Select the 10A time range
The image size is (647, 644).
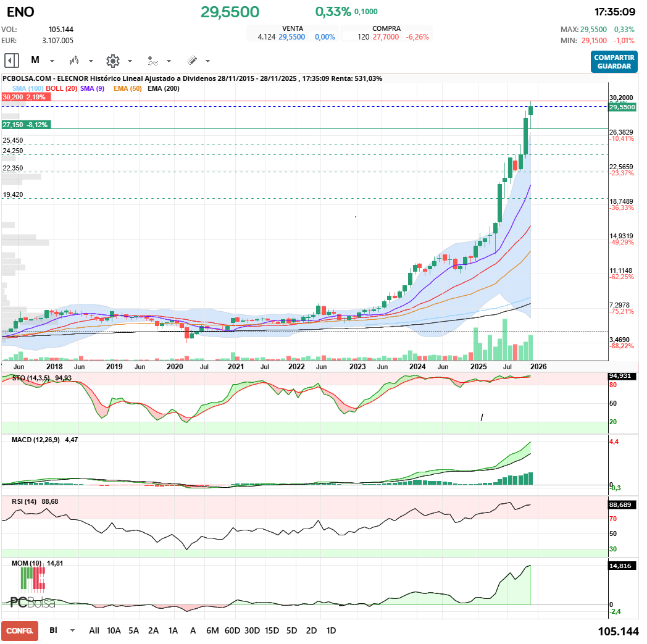pos(114,630)
